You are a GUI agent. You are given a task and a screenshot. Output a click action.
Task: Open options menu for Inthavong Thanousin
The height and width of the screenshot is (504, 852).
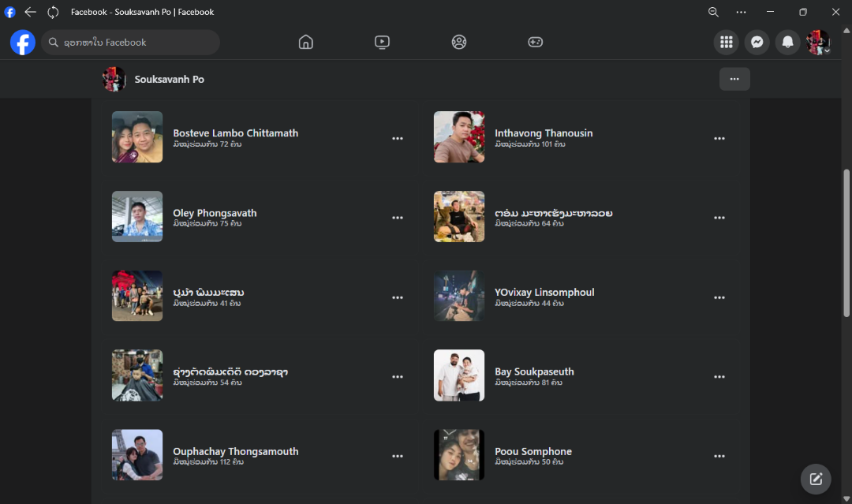click(x=719, y=138)
